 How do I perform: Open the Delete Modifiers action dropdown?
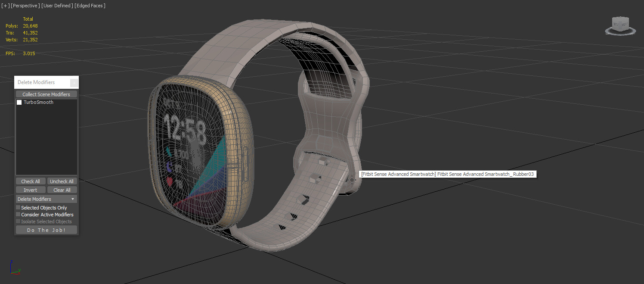pos(46,199)
